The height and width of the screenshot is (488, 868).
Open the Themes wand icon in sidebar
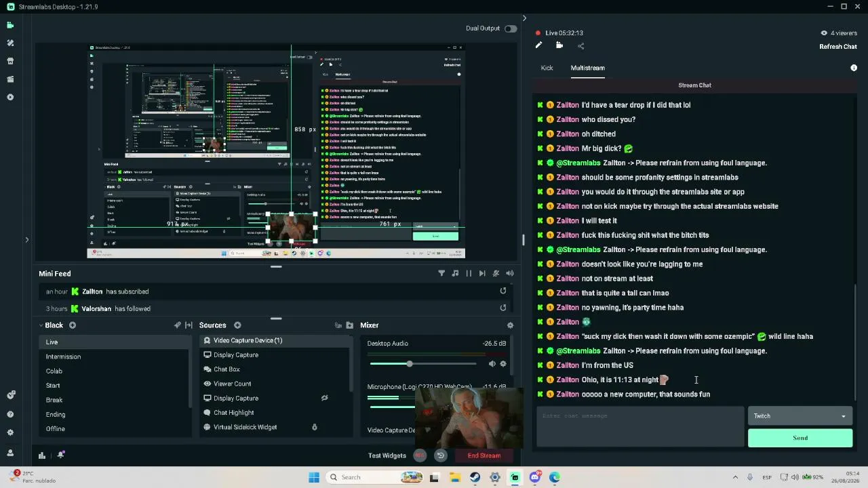pyautogui.click(x=10, y=43)
